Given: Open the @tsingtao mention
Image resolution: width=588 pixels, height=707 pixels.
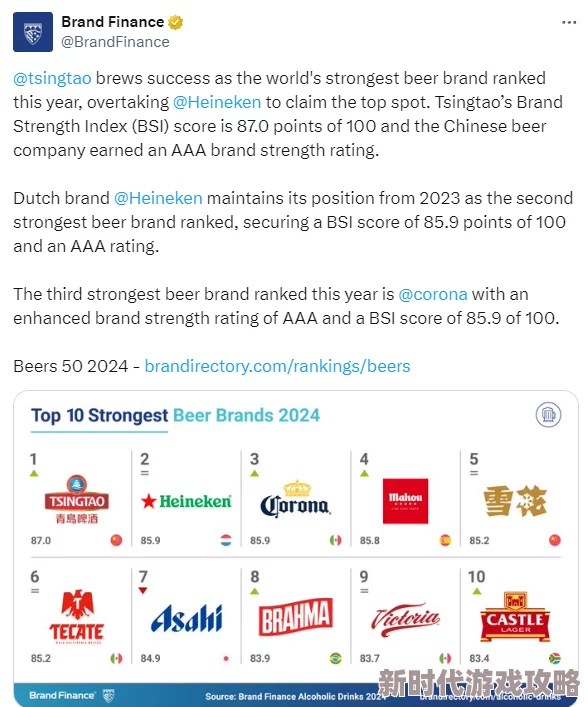Looking at the screenshot, I should [52, 78].
